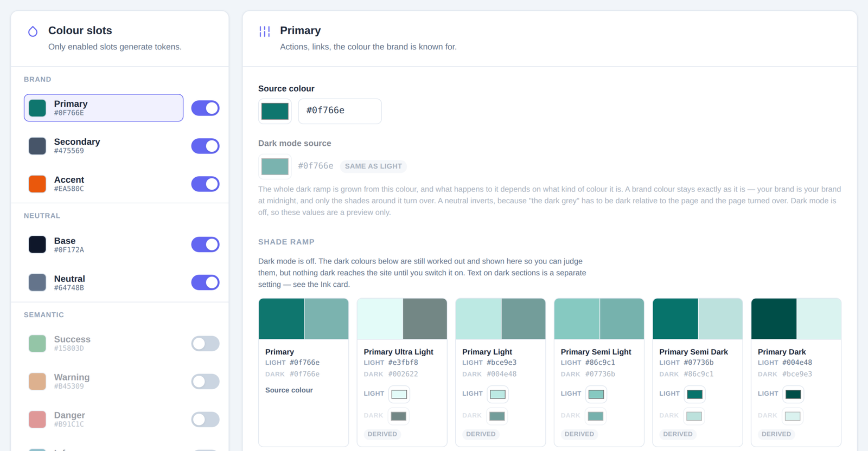The width and height of the screenshot is (868, 451).
Task: Toggle the Primary slot switch off
Action: (205, 108)
